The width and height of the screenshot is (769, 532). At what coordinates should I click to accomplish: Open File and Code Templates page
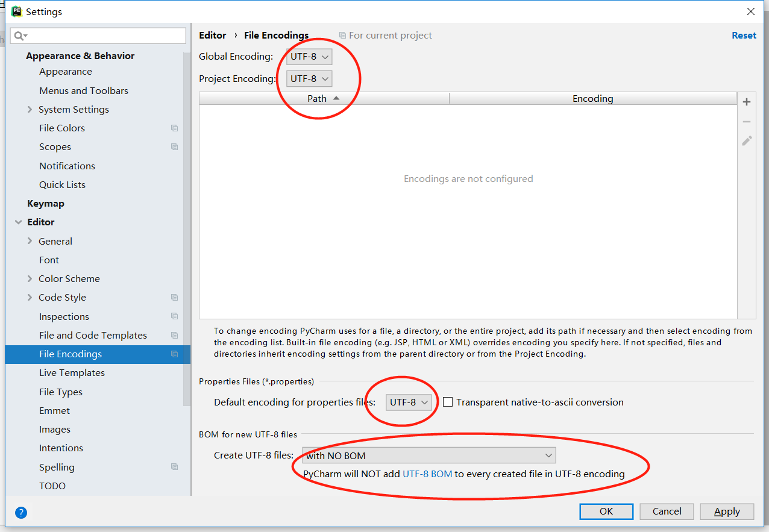point(93,335)
